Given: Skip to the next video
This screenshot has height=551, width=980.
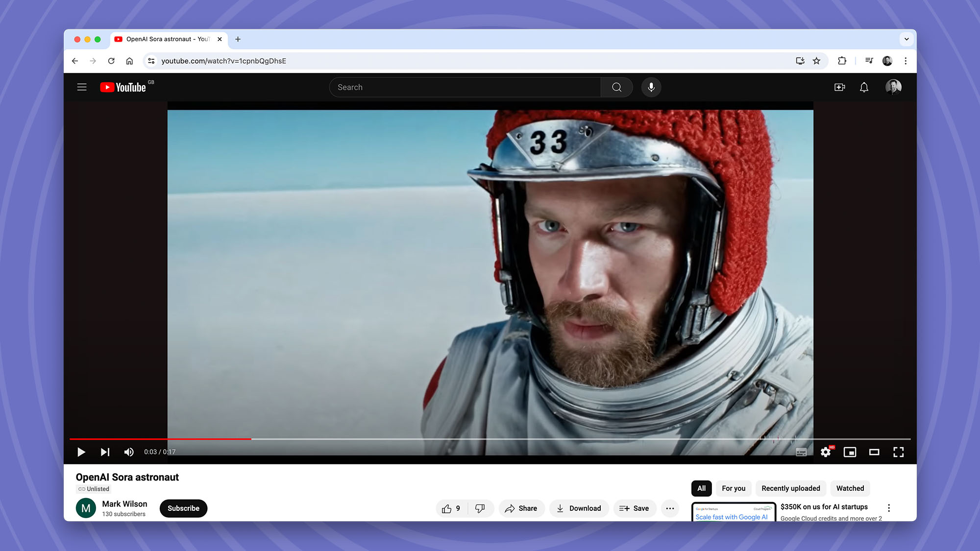Looking at the screenshot, I should click(x=105, y=452).
